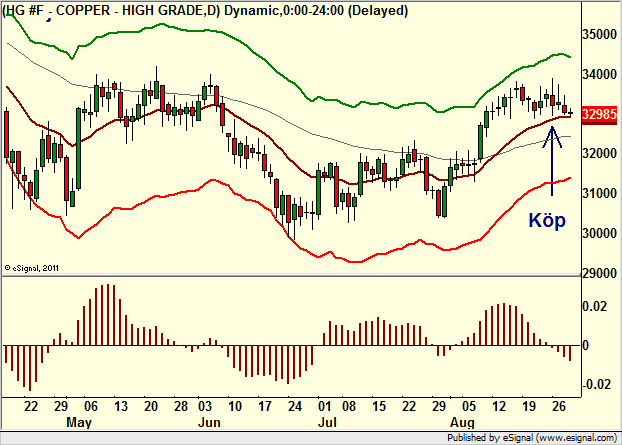
Task: Click the 05 date label above Aug
Action: tap(469, 406)
